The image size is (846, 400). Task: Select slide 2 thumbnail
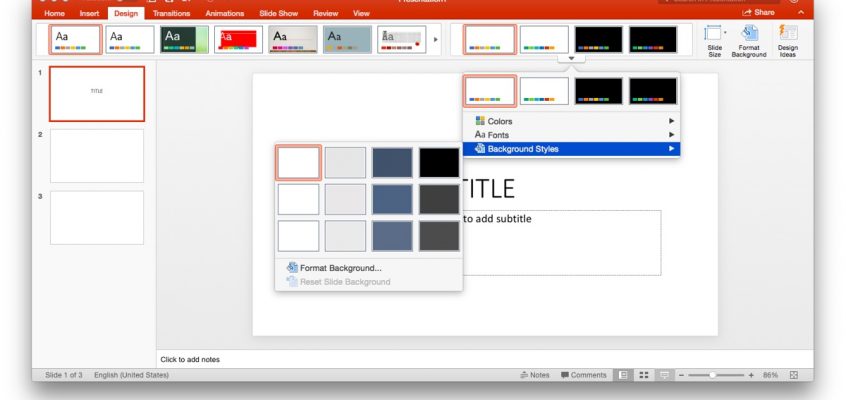[97, 156]
